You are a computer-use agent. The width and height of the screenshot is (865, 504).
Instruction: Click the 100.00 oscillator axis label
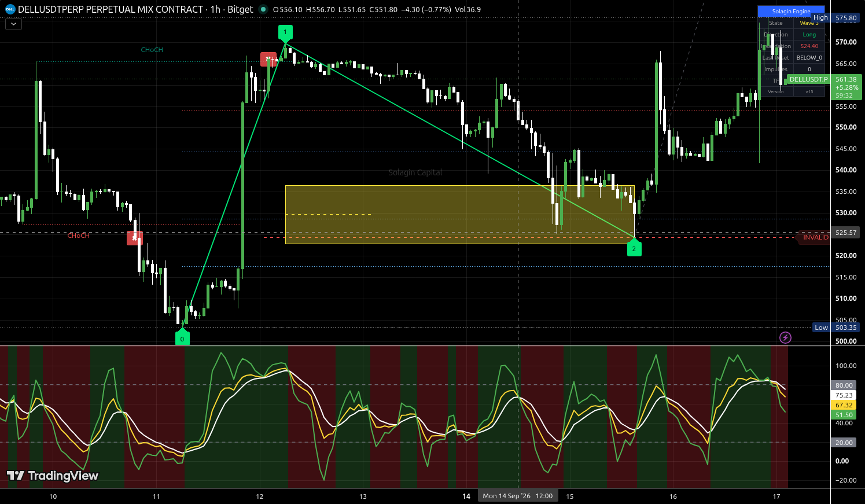click(845, 366)
